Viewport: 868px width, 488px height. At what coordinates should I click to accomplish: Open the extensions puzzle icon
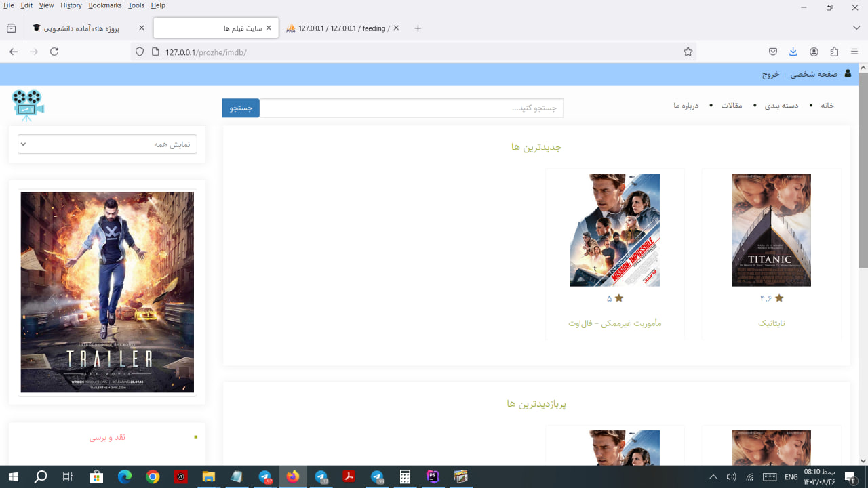click(834, 52)
